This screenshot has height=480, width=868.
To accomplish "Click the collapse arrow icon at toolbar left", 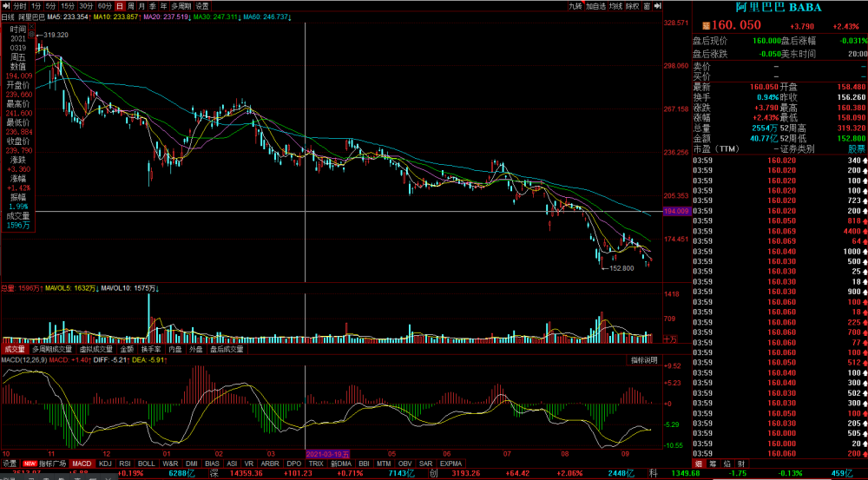I will click(6, 6).
